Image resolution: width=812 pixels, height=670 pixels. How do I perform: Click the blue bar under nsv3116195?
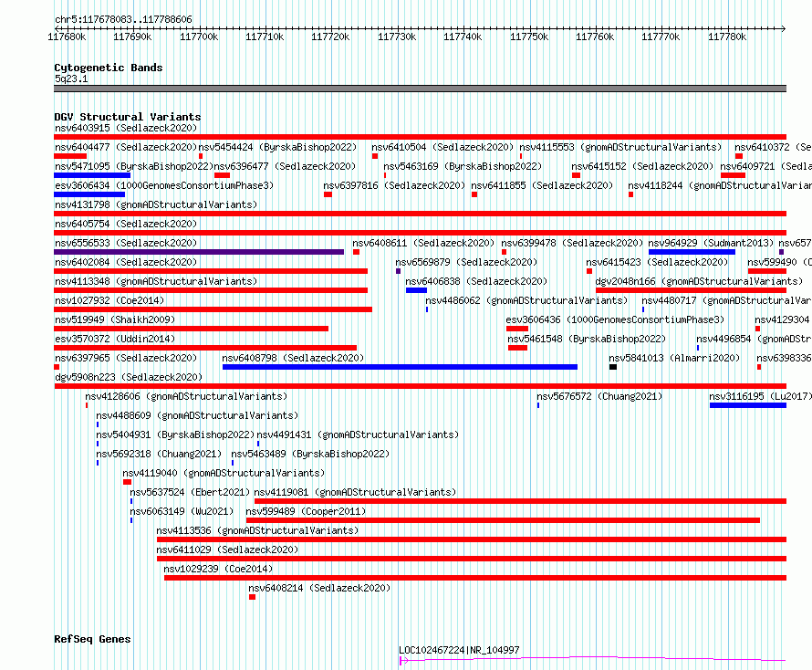coord(748,405)
